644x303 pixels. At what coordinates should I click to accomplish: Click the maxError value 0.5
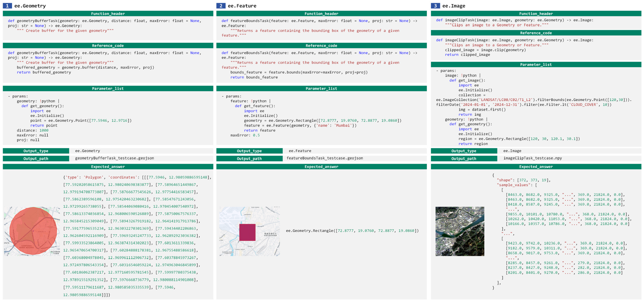click(x=256, y=135)
